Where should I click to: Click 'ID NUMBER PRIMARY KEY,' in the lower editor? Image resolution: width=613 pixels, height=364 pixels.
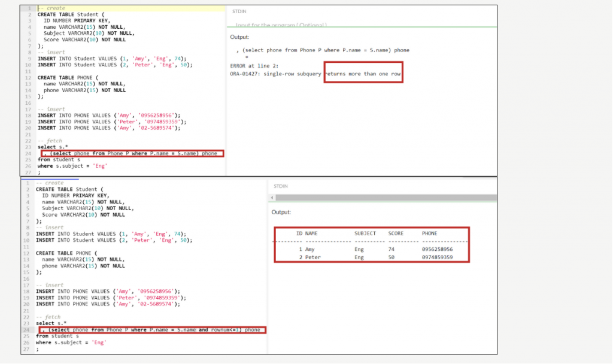coord(75,196)
